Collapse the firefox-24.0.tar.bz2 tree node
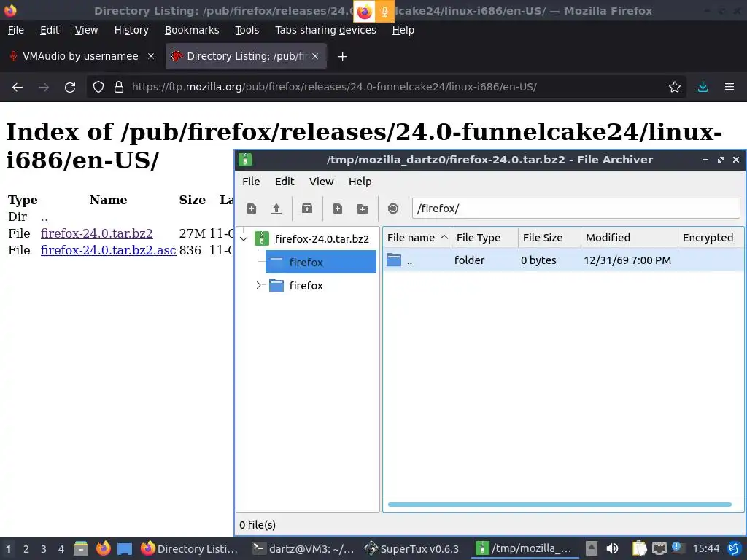This screenshot has height=560, width=747. 244,239
